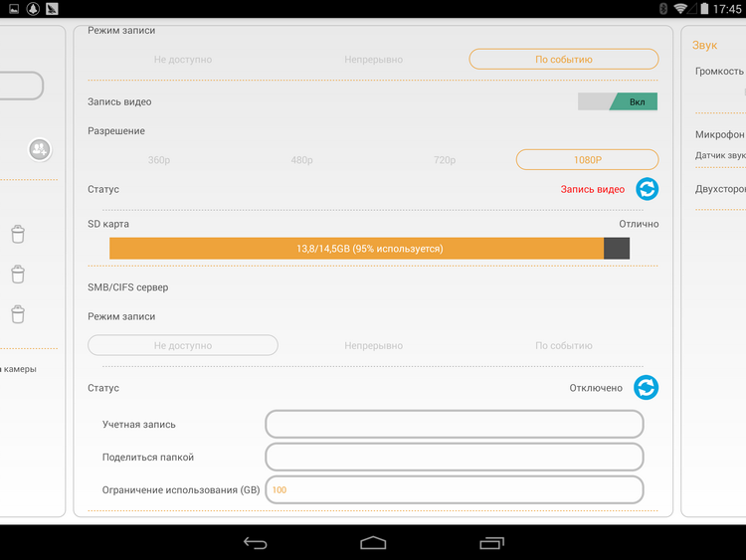Choose 360p resolution
The height and width of the screenshot is (560, 746).
pyautogui.click(x=159, y=160)
